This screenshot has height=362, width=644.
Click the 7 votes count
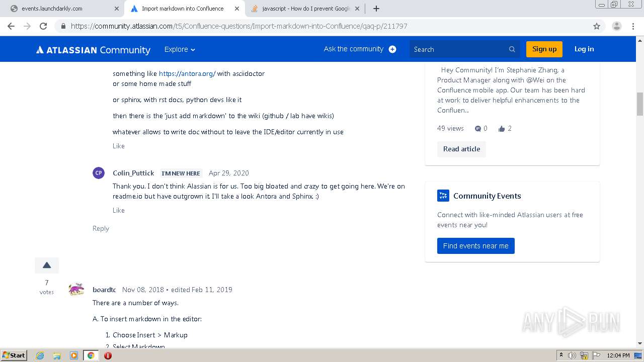[x=47, y=287]
